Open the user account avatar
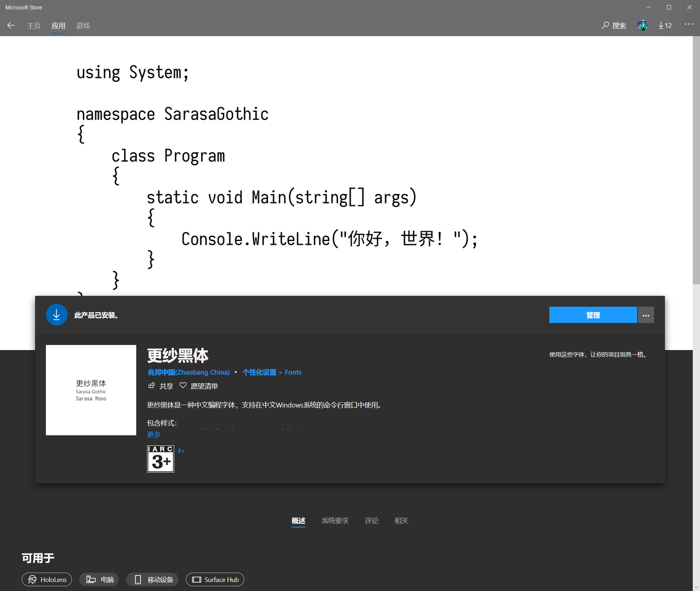700x591 pixels. click(x=642, y=25)
